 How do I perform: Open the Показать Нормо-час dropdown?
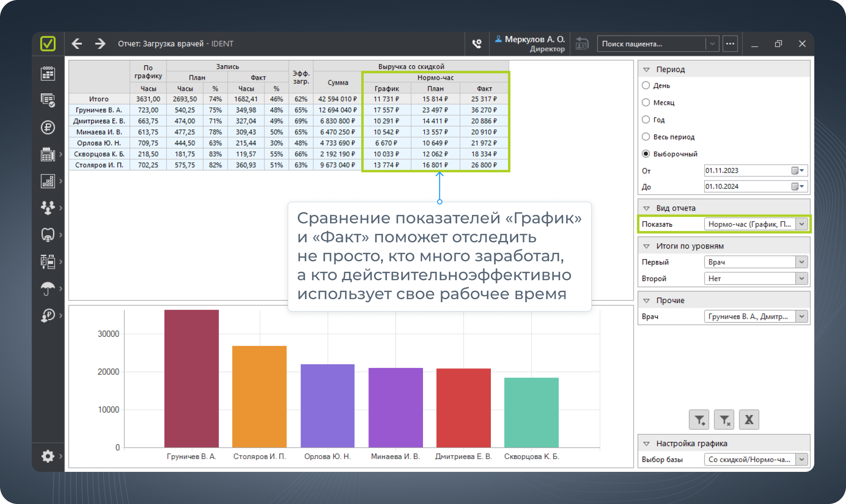coord(756,224)
